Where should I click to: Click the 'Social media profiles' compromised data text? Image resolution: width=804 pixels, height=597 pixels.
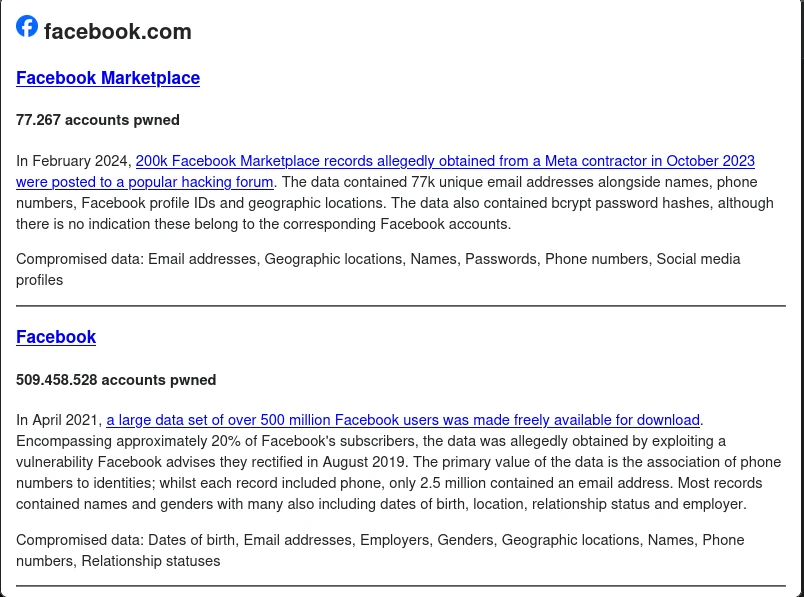[x=698, y=259]
